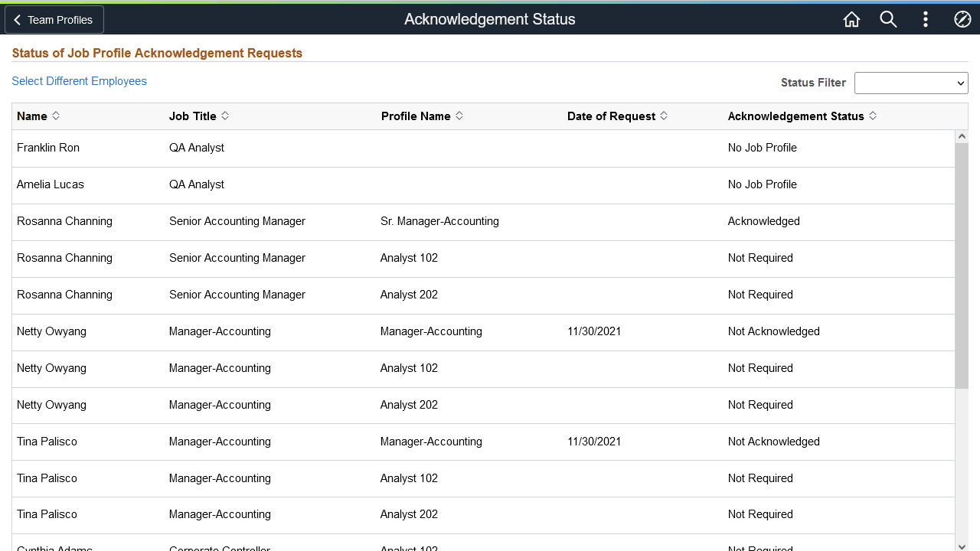This screenshot has width=980, height=551.
Task: Click Netty Owyang's Not Acknowledged status entry
Action: [773, 331]
